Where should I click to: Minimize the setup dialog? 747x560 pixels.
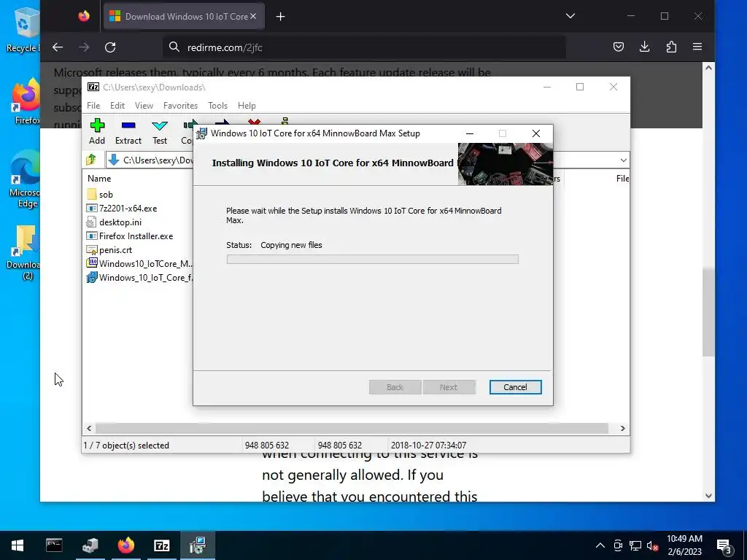(x=470, y=133)
